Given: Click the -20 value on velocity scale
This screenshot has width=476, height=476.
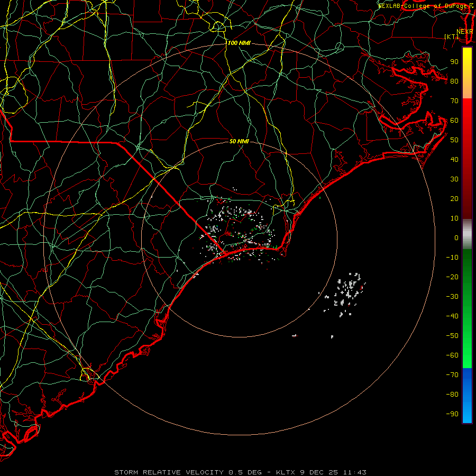Looking at the screenshot, I should click(452, 277).
